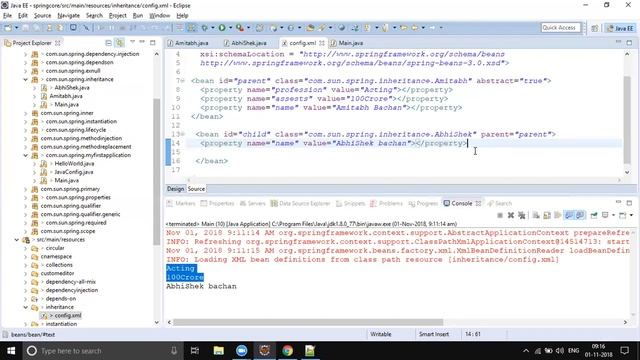The height and width of the screenshot is (360, 640).
Task: Toggle Show Console on Standard Out change
Action: 569,215
